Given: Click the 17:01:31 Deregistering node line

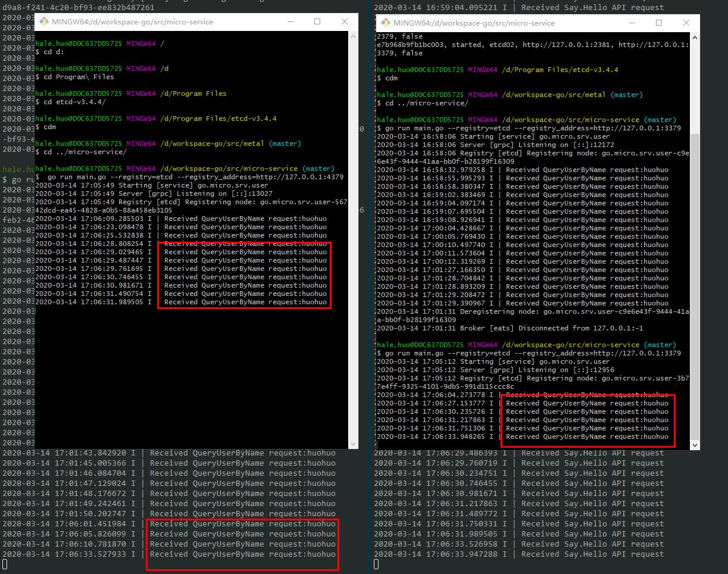Looking at the screenshot, I should (533, 316).
